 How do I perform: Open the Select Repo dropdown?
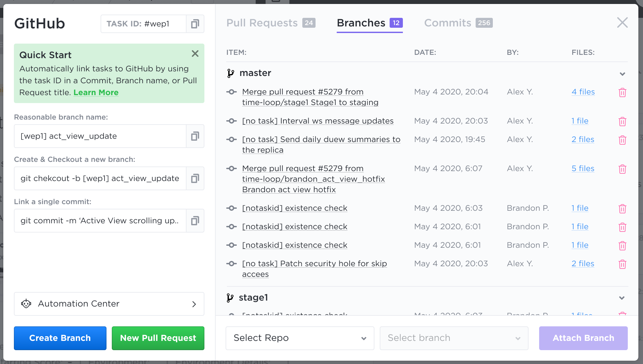pos(299,338)
